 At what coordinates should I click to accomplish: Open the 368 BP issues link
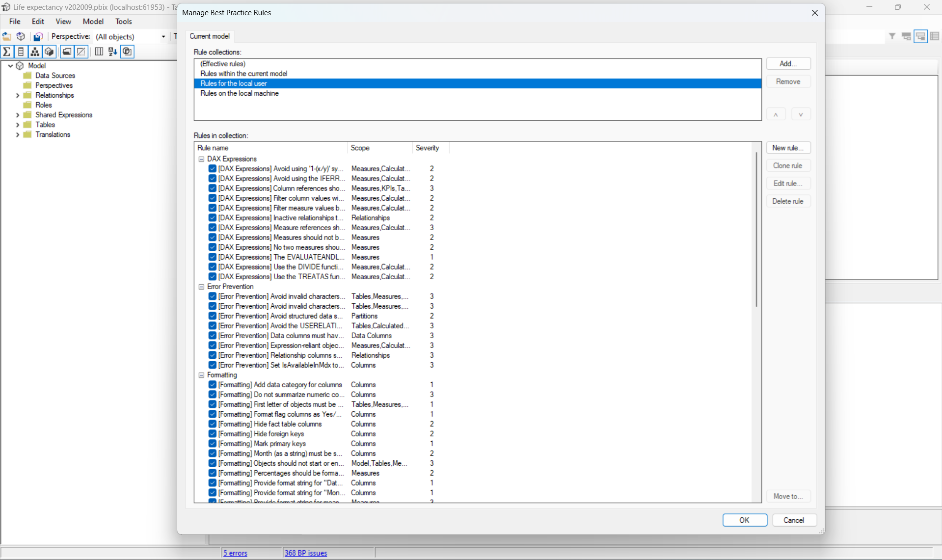(306, 553)
